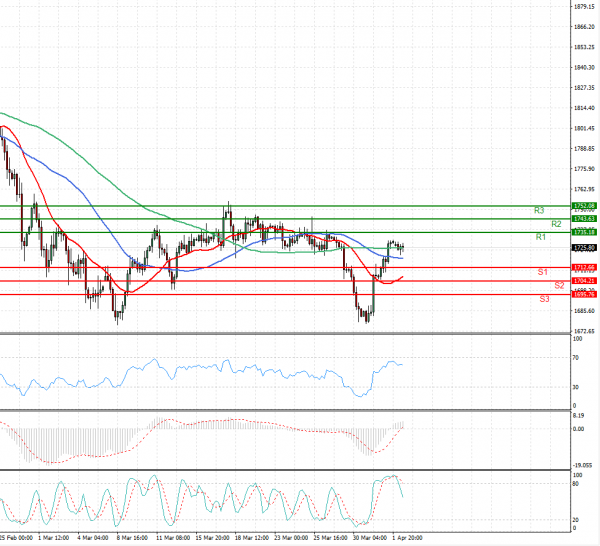Click the 1840.30 price axis value
Image resolution: width=600 pixels, height=546 pixels.
point(584,67)
